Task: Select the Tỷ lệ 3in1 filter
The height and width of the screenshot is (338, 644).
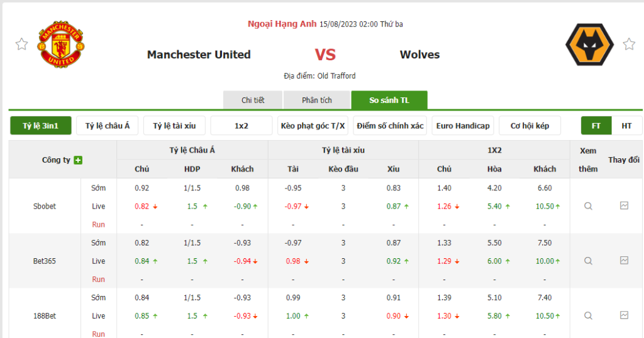Action: (x=41, y=126)
